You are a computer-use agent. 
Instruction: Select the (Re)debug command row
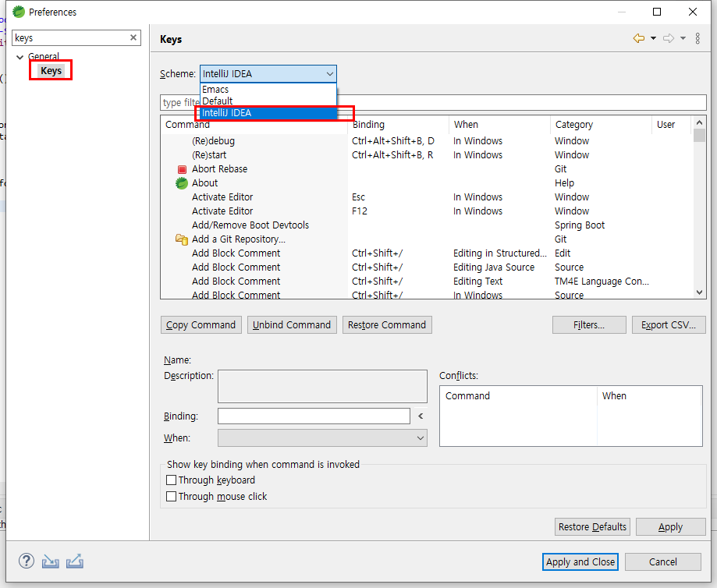click(425, 141)
